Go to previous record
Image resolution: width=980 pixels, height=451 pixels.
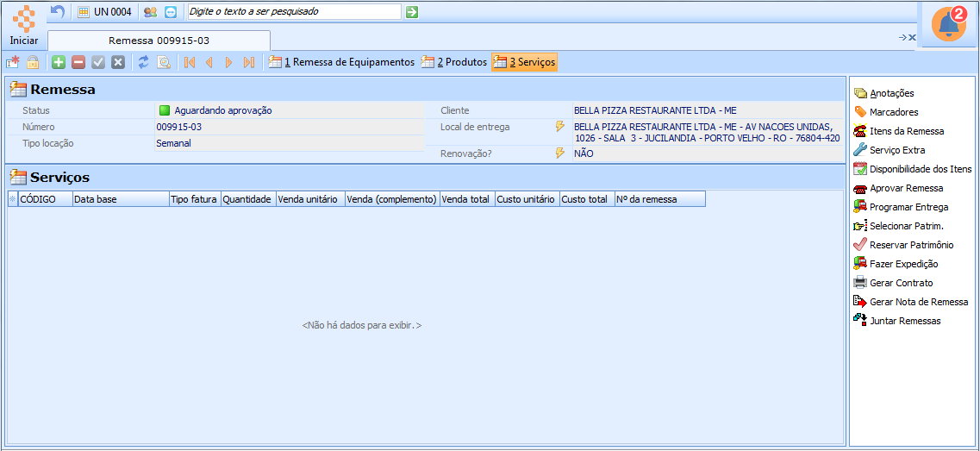tap(209, 62)
